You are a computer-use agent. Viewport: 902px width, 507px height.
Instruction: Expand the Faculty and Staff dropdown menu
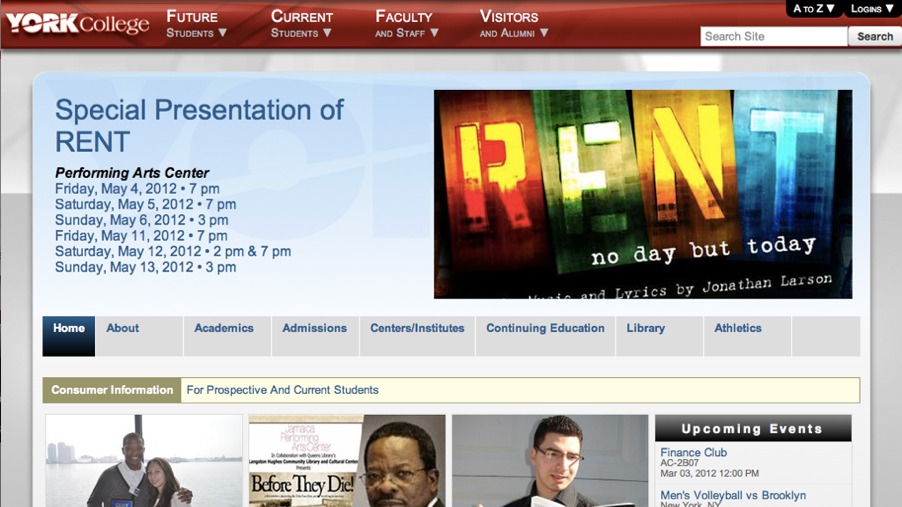pos(407,24)
